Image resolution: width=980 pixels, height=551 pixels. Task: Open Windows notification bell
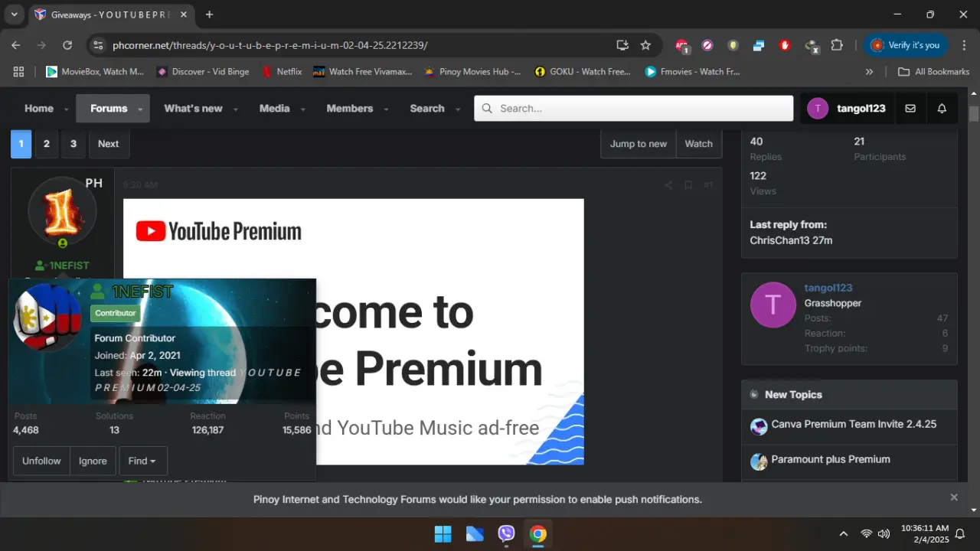tap(960, 533)
